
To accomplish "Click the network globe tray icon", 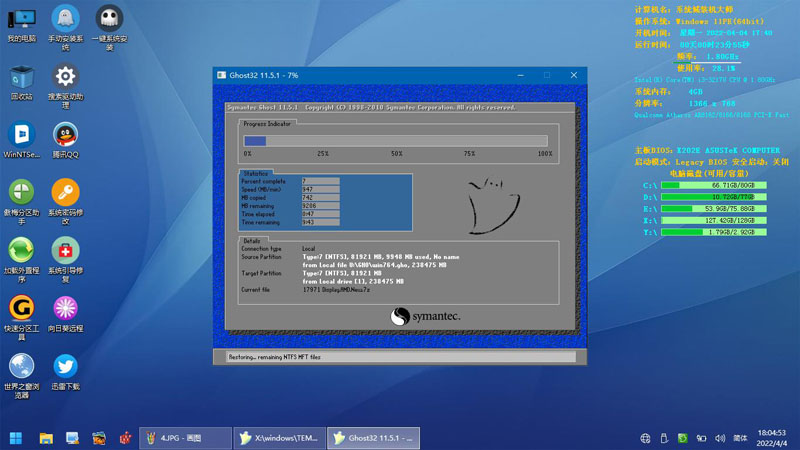I will [645, 438].
